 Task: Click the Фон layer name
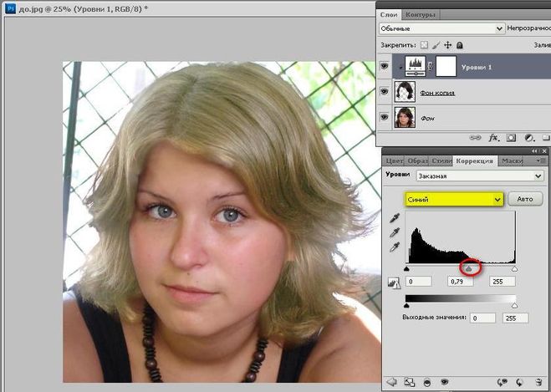pyautogui.click(x=427, y=119)
